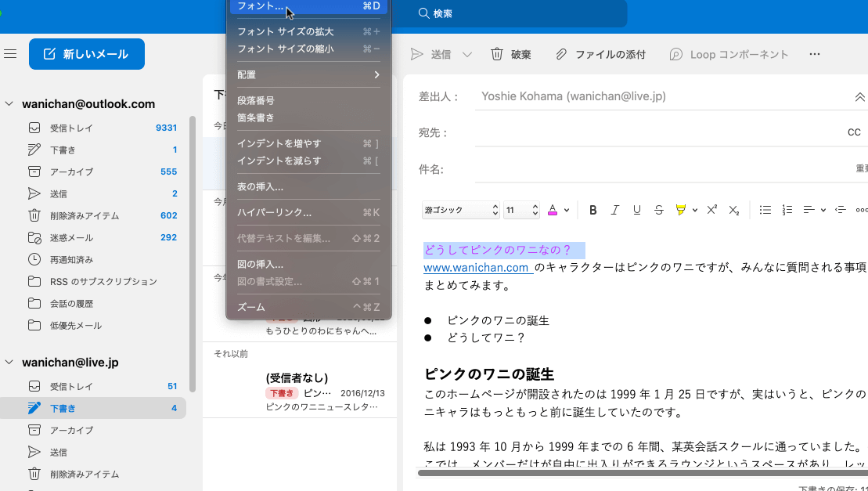
Task: Open highlight color dropdown arrow
Action: pyautogui.click(x=695, y=211)
